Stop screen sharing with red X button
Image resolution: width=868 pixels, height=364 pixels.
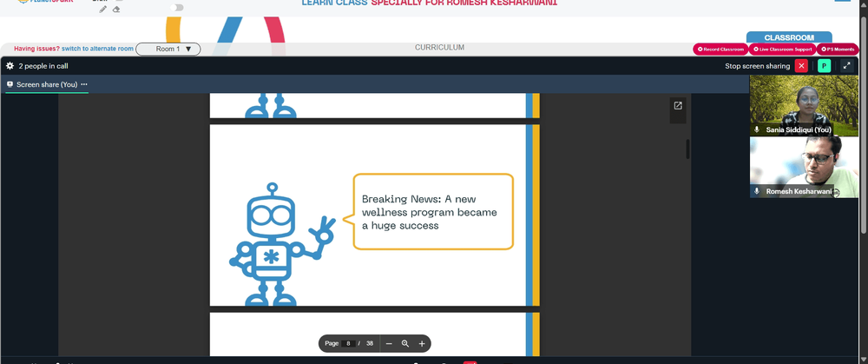coord(801,66)
